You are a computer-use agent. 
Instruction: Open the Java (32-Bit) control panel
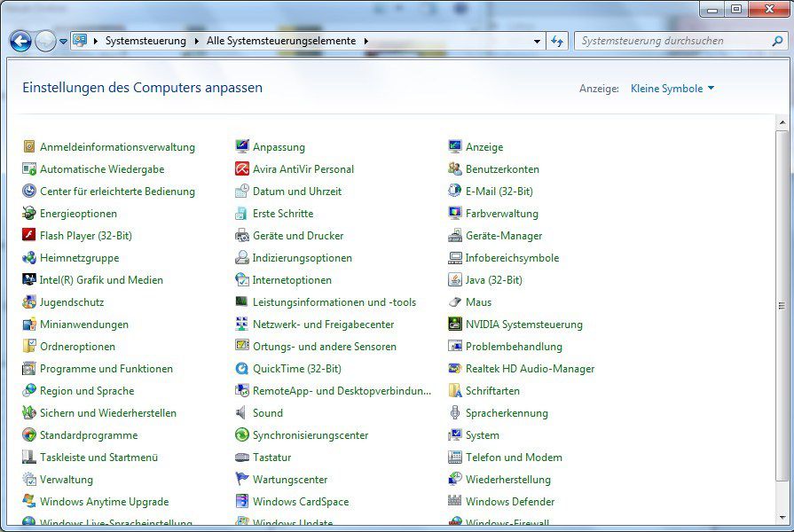coord(493,280)
